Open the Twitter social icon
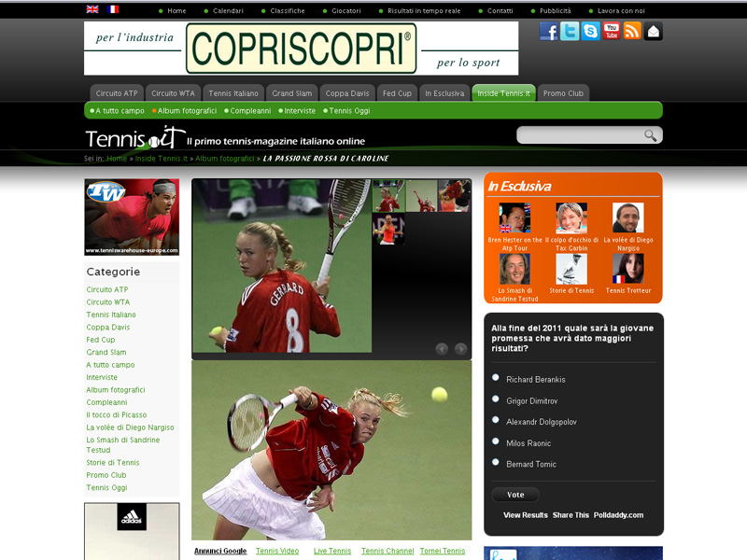The image size is (747, 560). (x=570, y=32)
